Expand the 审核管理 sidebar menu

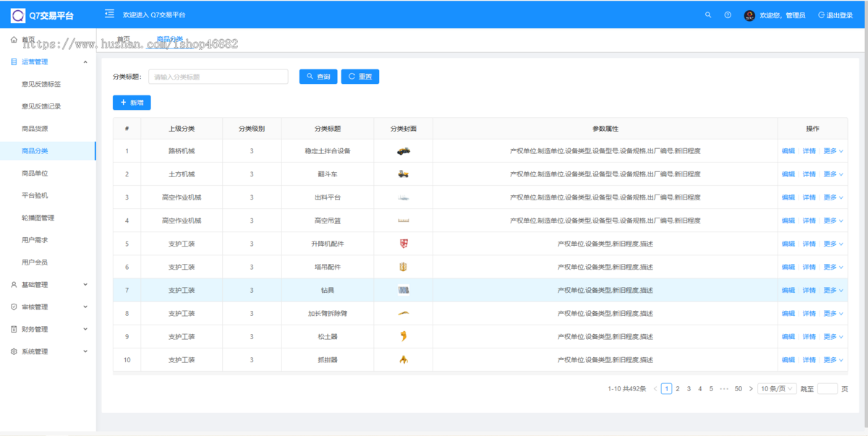[x=48, y=307]
